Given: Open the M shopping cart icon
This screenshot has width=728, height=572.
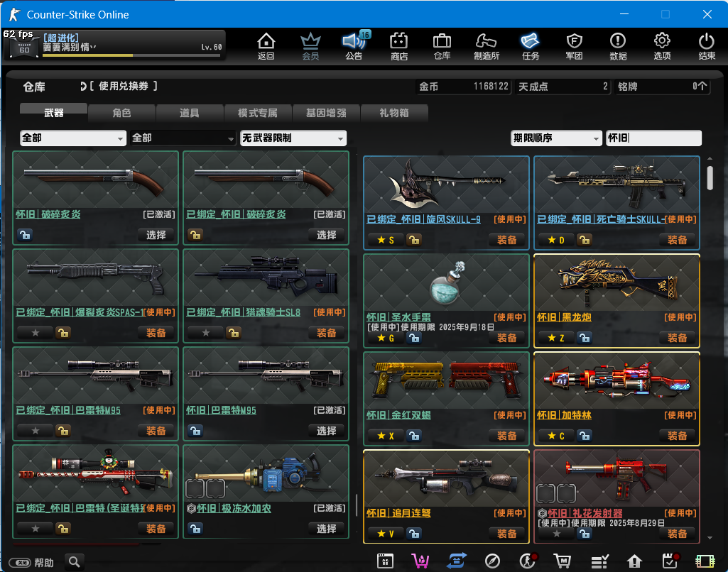Looking at the screenshot, I should [x=563, y=561].
